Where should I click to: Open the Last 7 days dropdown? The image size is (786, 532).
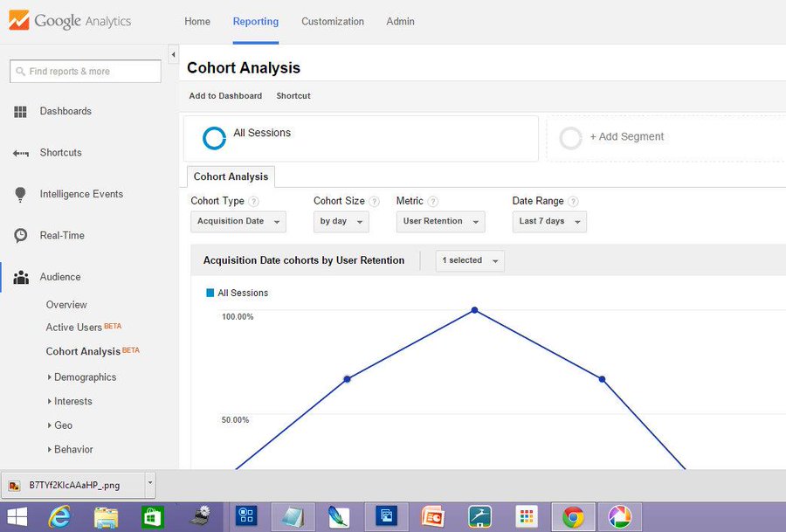pos(549,222)
